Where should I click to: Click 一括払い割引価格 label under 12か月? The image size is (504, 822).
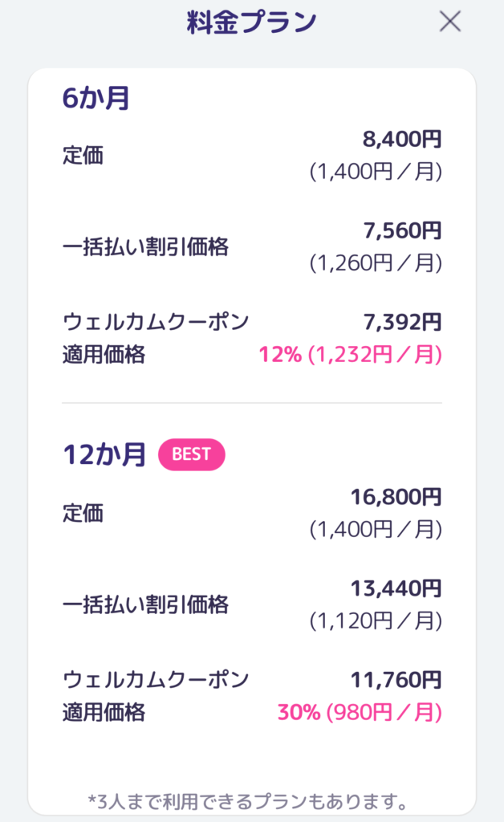pyautogui.click(x=145, y=604)
